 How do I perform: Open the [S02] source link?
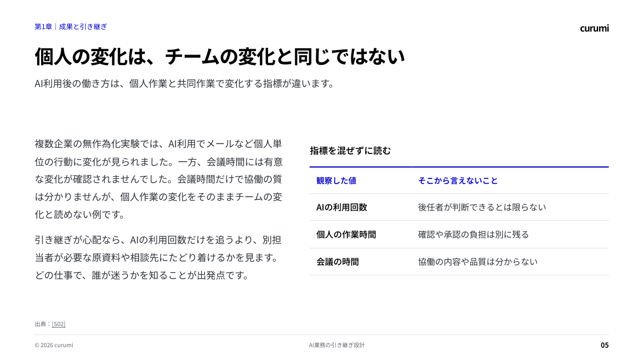click(58, 324)
